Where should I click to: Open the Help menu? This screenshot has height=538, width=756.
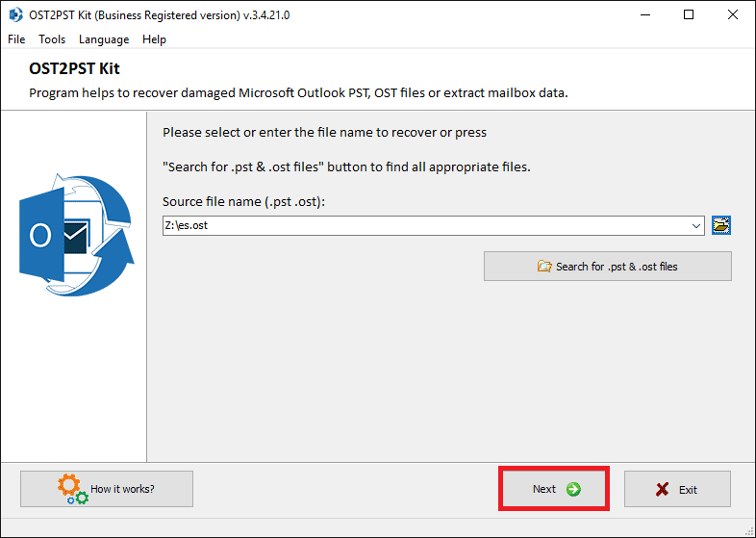(x=154, y=39)
